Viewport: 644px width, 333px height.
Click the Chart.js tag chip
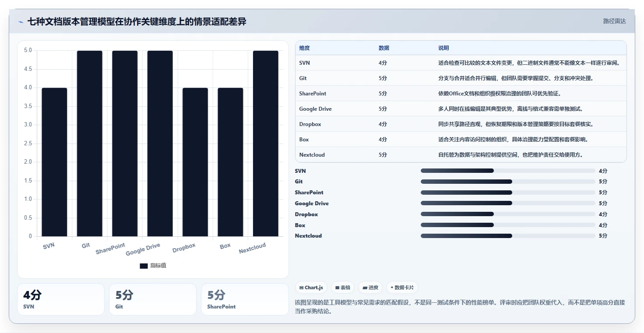coord(311,287)
